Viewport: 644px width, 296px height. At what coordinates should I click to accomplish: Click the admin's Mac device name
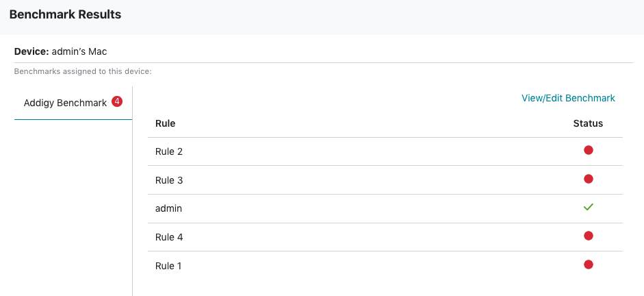click(x=79, y=51)
